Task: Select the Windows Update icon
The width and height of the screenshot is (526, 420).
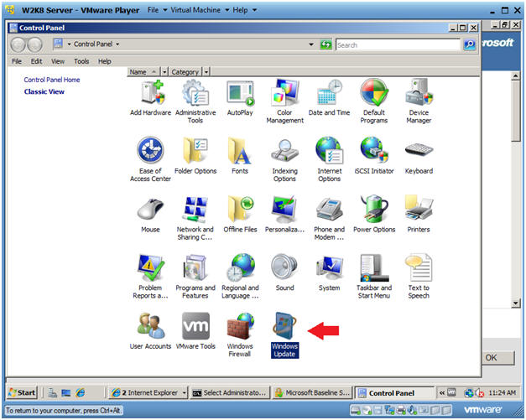Action: pos(284,334)
